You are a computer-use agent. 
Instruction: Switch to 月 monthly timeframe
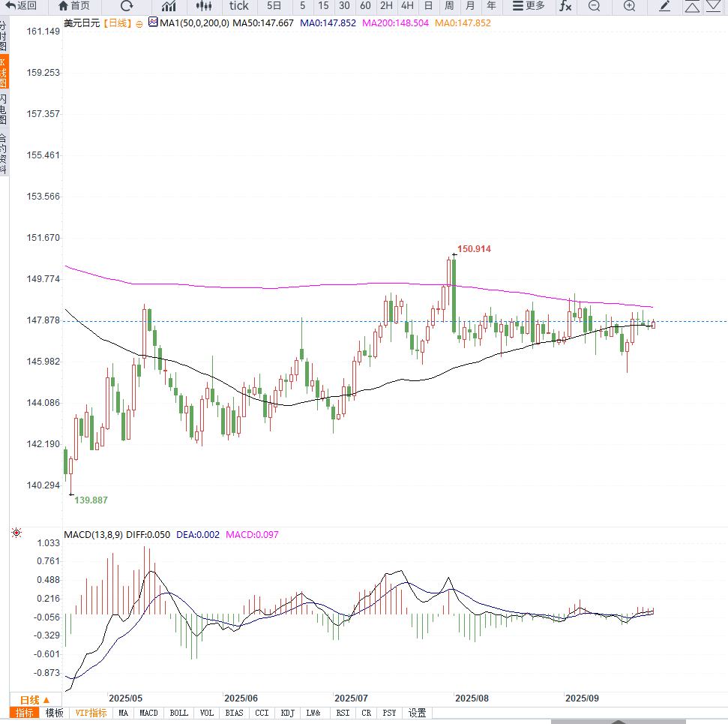pyautogui.click(x=470, y=5)
